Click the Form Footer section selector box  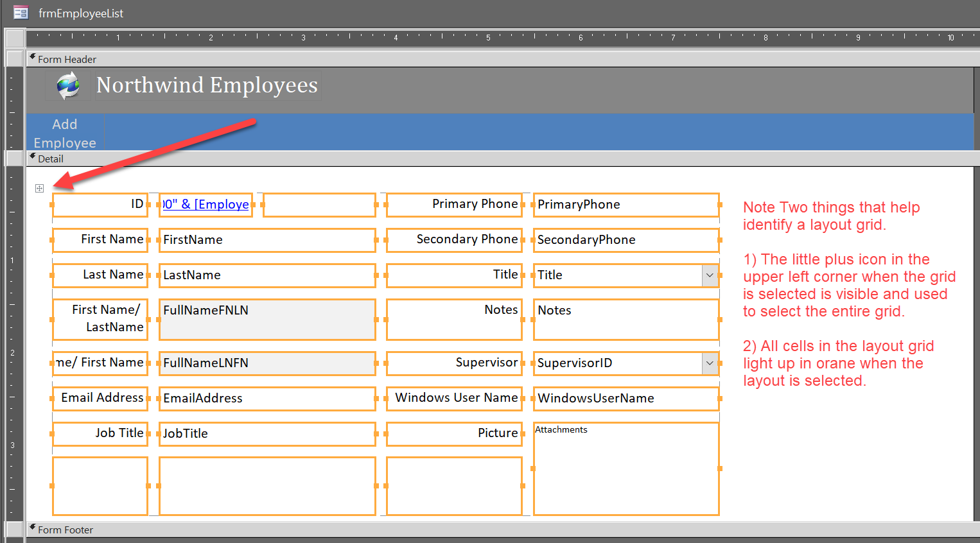(15, 529)
